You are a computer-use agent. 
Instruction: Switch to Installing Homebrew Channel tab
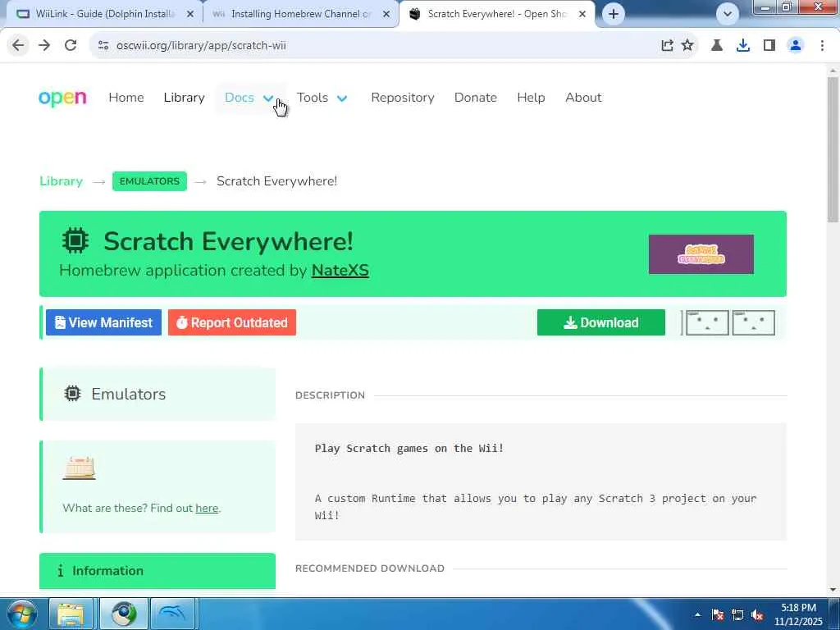pos(300,14)
